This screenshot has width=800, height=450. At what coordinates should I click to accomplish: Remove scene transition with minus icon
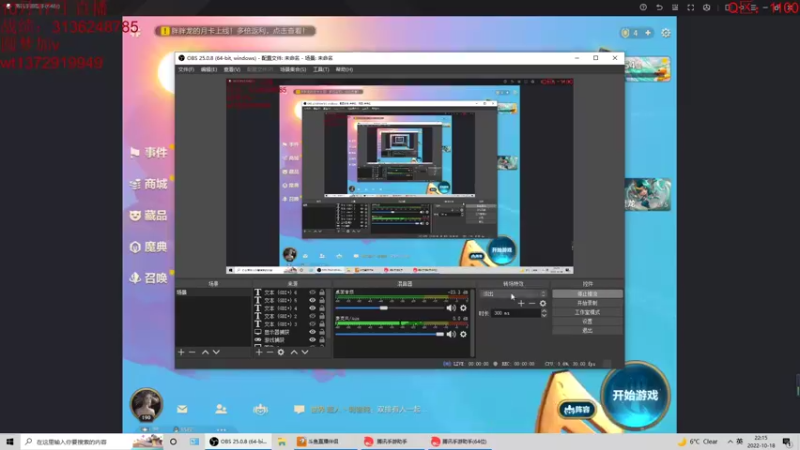click(532, 304)
